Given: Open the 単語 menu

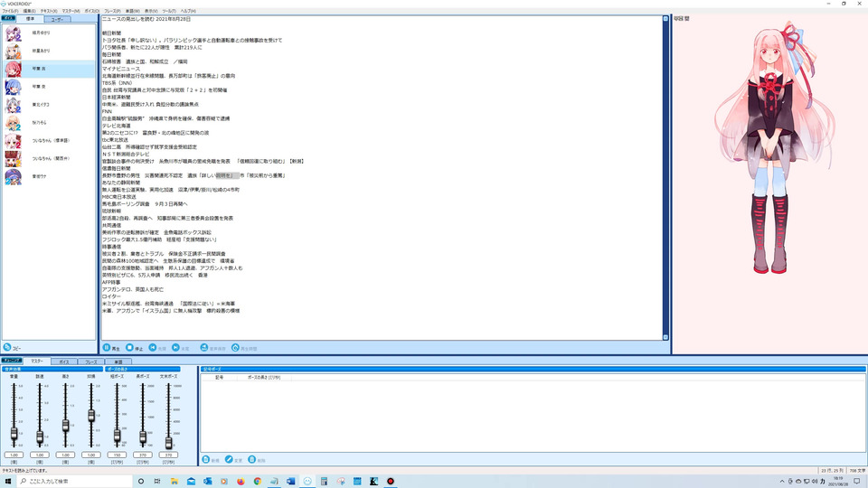Looking at the screenshot, I should click(x=132, y=11).
